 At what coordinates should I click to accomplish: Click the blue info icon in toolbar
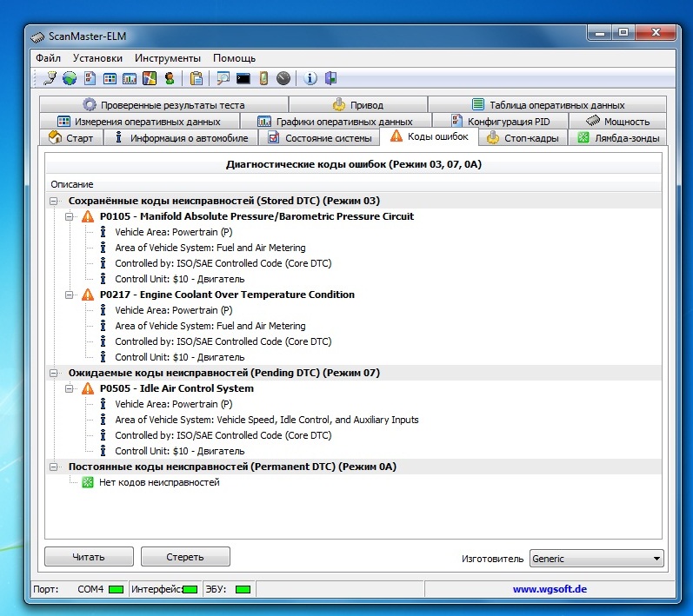coord(310,78)
